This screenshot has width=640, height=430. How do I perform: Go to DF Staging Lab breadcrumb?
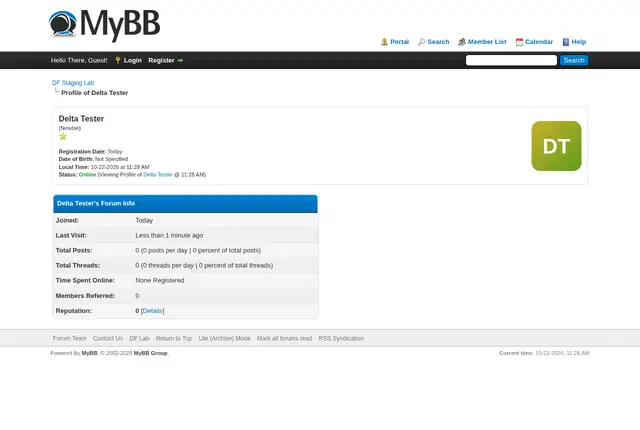point(73,83)
